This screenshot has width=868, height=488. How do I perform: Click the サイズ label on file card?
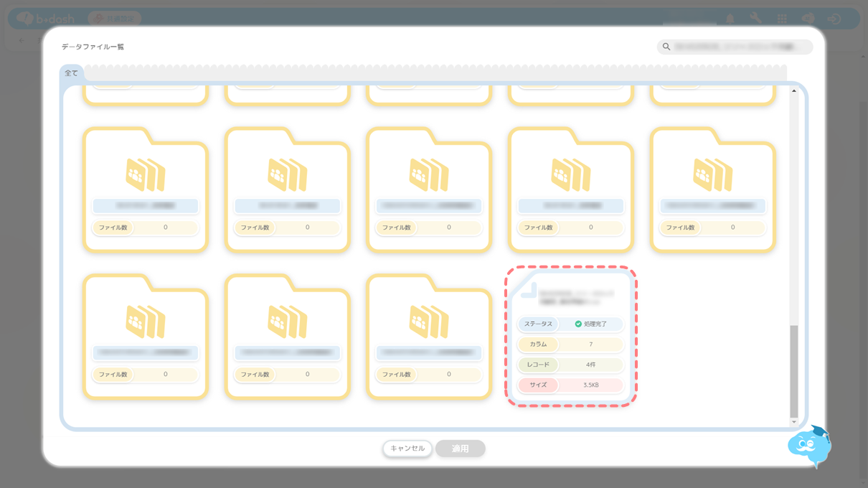[x=538, y=385]
